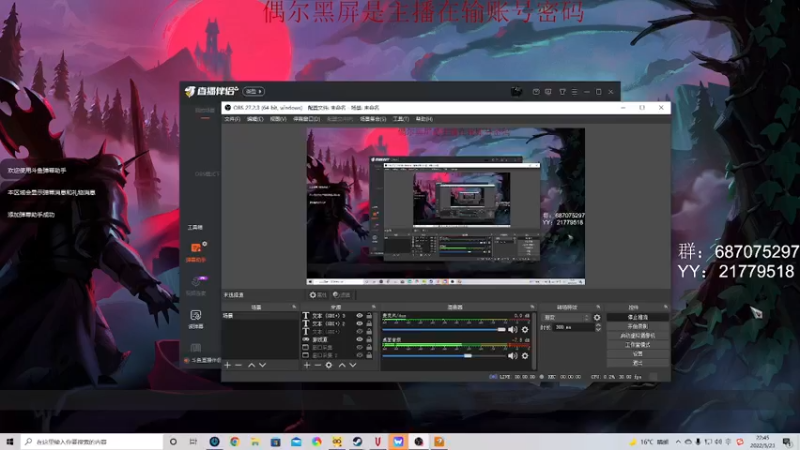
Task: Move scene up with arrow icon
Action: tap(252, 365)
